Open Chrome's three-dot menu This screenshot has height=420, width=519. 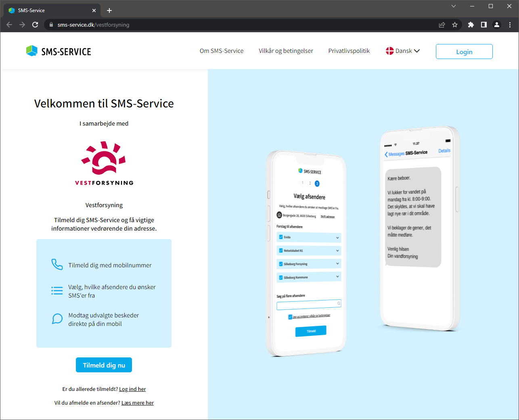pyautogui.click(x=510, y=25)
